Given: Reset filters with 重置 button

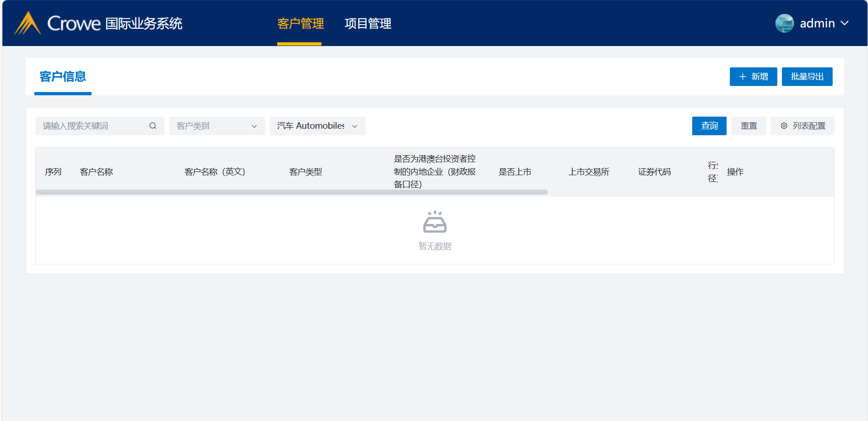Looking at the screenshot, I should coord(749,126).
